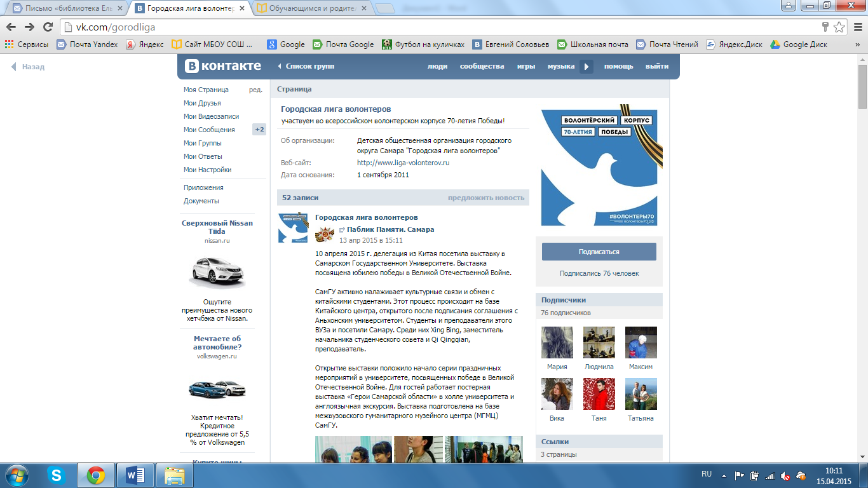Open the Паблик Памяти. Самара repost link
Image resolution: width=868 pixels, height=488 pixels.
coord(390,229)
